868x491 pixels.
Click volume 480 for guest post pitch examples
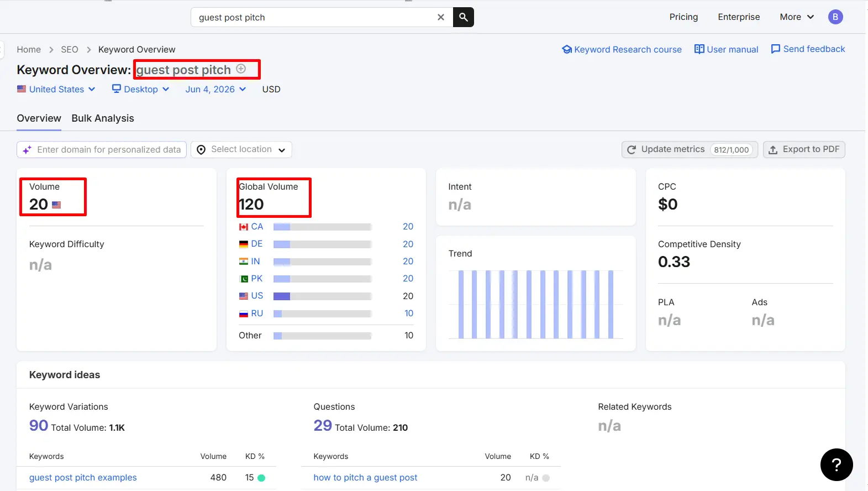click(x=218, y=477)
